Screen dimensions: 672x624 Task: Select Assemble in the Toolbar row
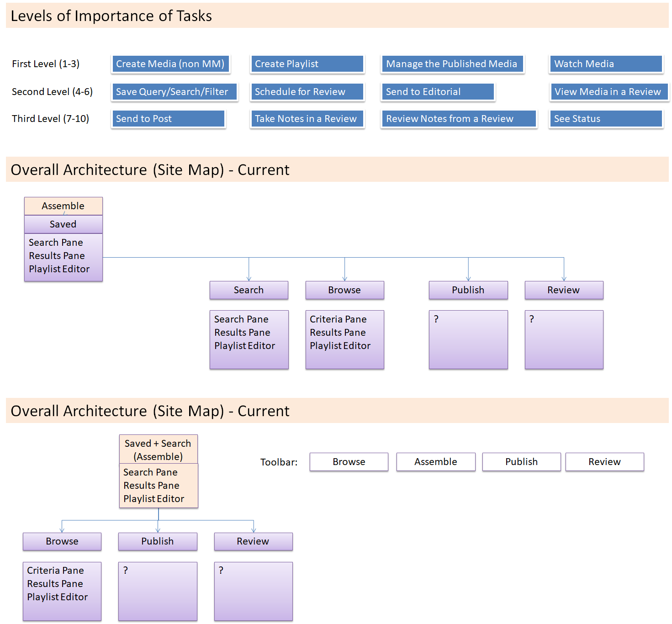click(435, 462)
